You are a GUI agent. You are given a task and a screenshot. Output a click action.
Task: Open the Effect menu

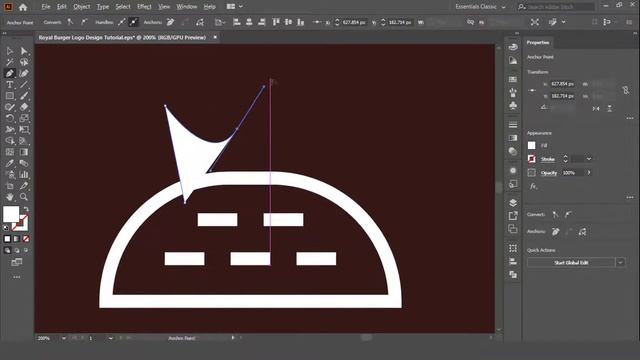click(x=144, y=7)
